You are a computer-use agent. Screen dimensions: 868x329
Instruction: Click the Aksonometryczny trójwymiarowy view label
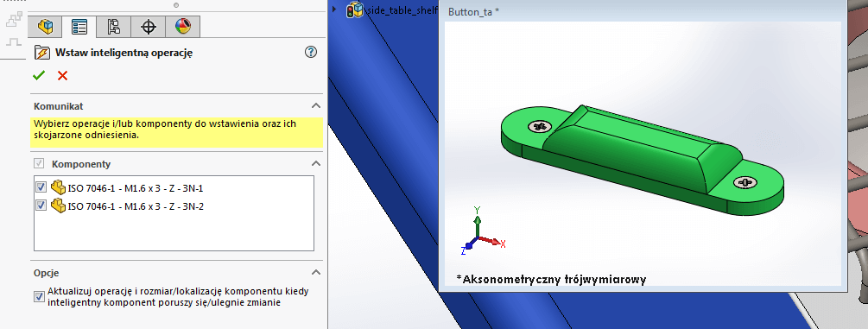[551, 279]
